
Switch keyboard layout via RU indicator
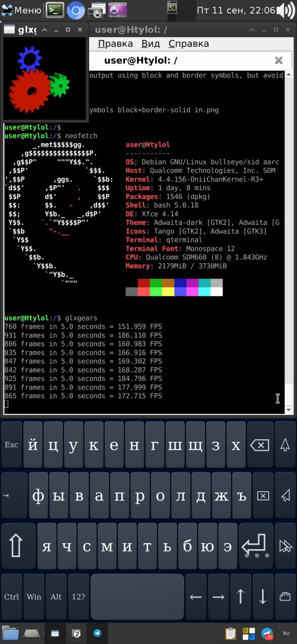coord(286,633)
